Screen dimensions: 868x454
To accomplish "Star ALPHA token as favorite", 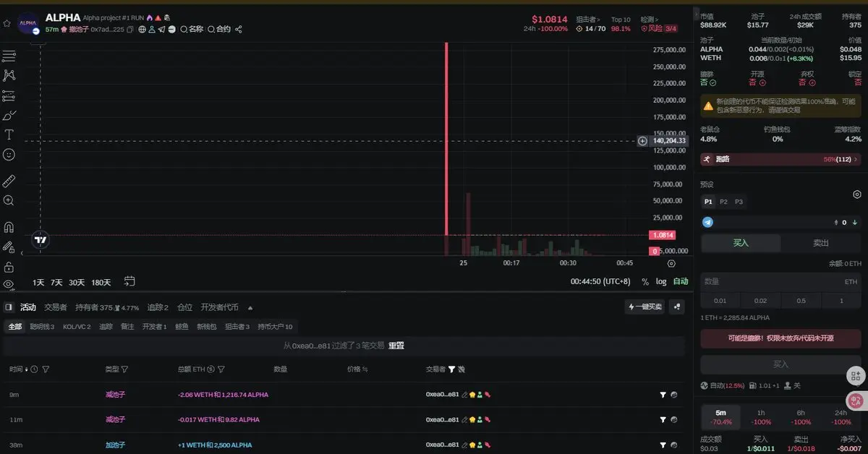I will (x=7, y=23).
